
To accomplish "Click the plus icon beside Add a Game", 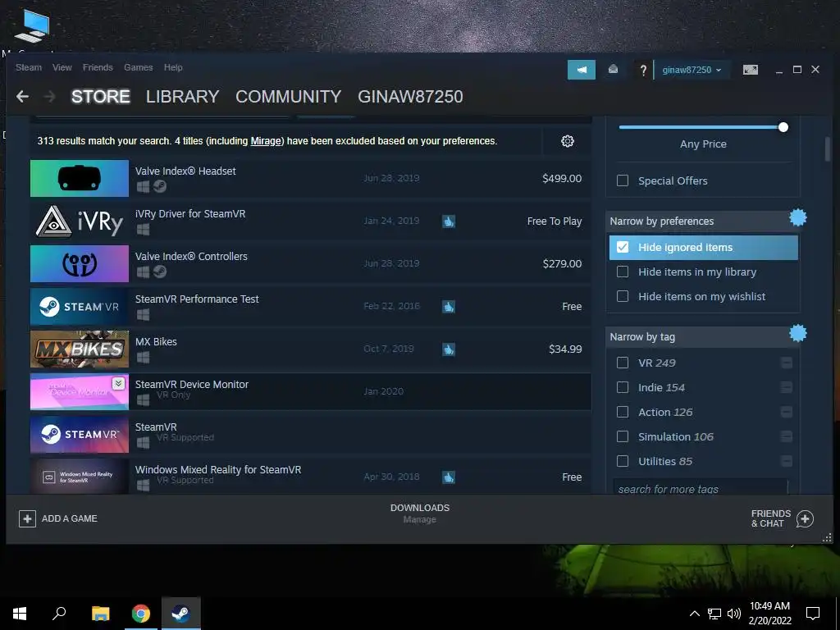I will [27, 518].
